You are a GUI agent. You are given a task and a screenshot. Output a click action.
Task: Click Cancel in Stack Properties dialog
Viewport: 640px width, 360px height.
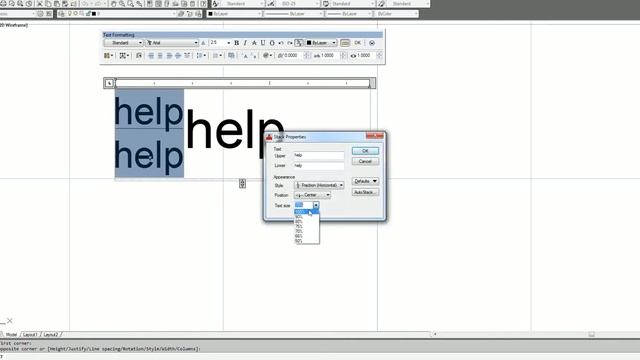tap(365, 162)
